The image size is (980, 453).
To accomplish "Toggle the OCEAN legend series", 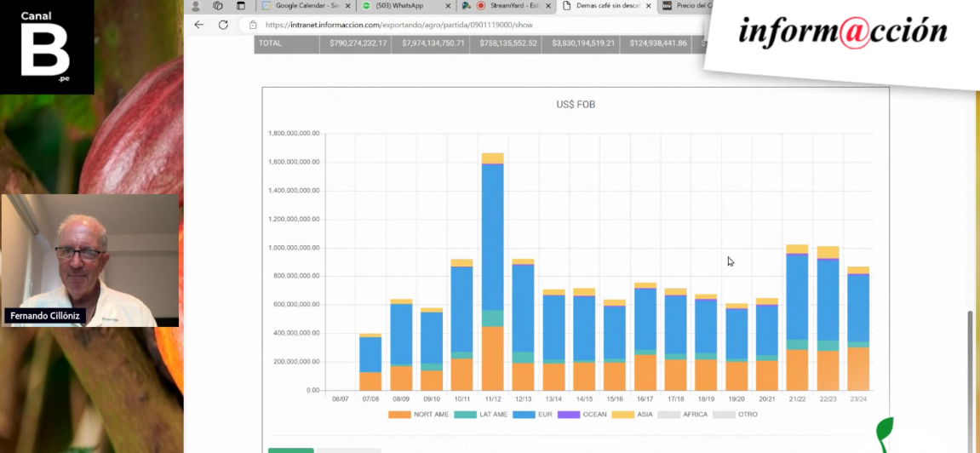I will (x=582, y=415).
